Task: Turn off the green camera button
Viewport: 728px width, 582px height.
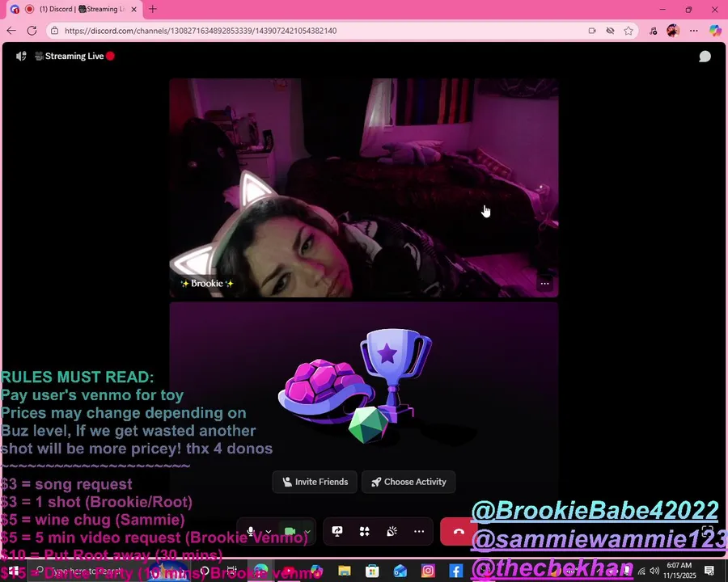Action: (290, 531)
